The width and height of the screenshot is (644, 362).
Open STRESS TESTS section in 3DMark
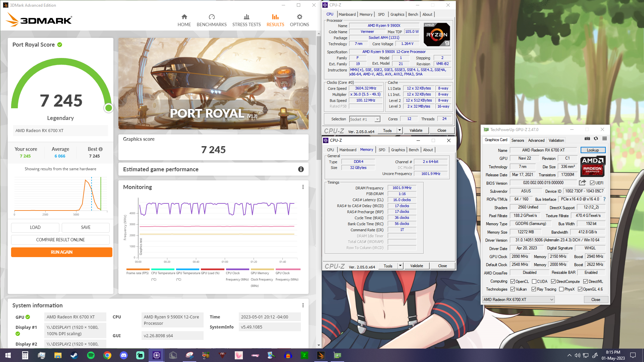coord(247,20)
